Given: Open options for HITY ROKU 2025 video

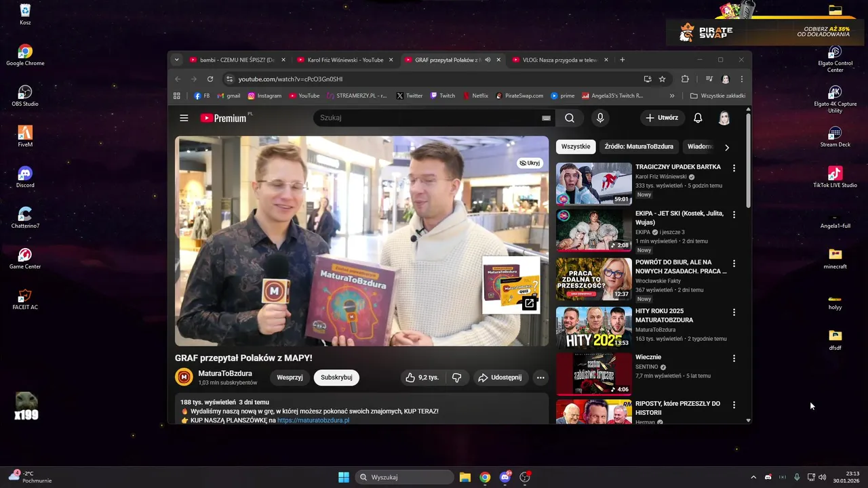Looking at the screenshot, I should click(734, 312).
